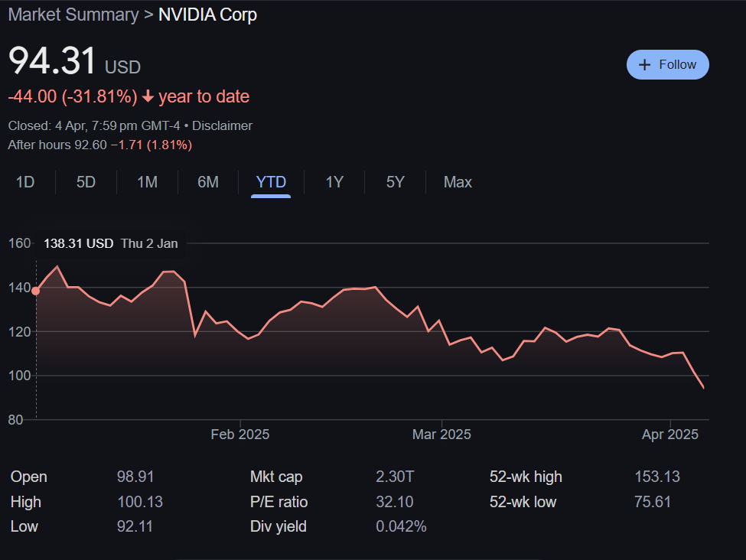
Task: Click the Closed: 4 Apr timestamp text
Action: [x=94, y=125]
